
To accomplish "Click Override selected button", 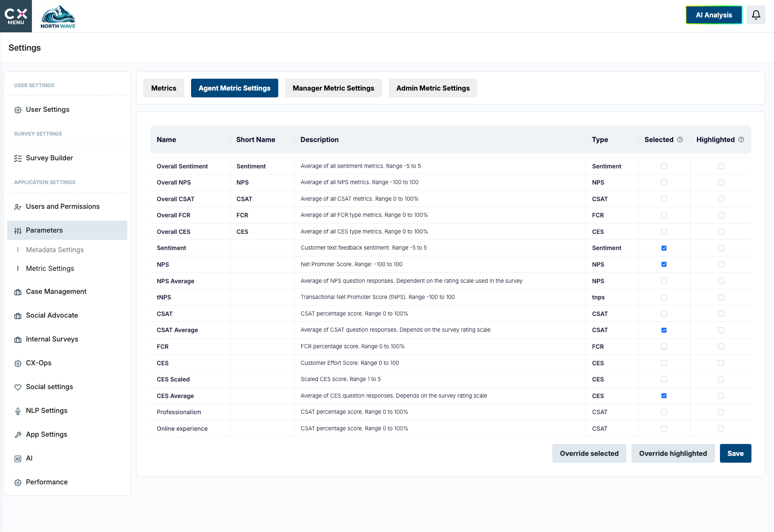I will pyautogui.click(x=589, y=453).
